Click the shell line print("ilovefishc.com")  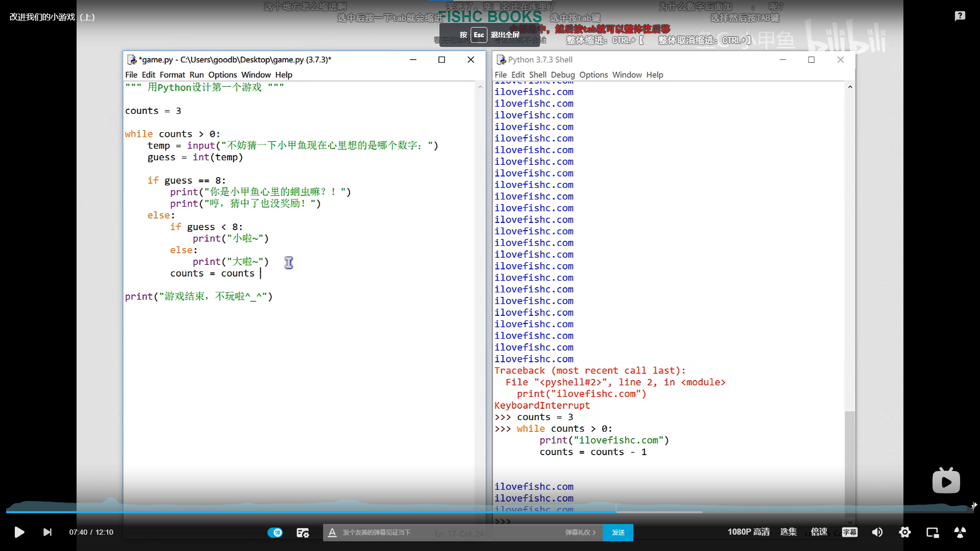(x=604, y=440)
